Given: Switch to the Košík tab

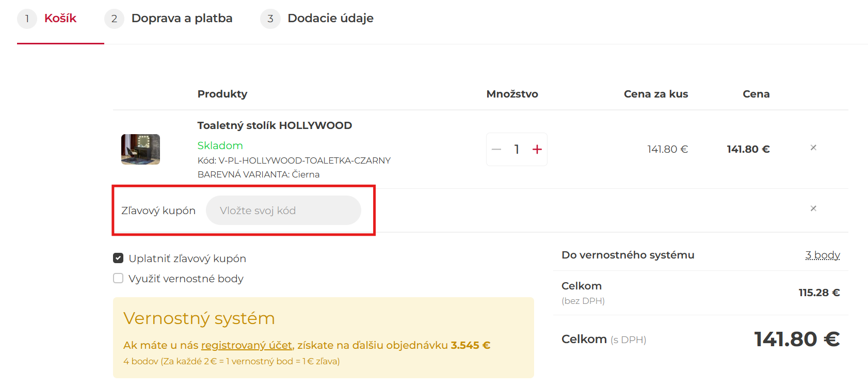Looking at the screenshot, I should pos(60,18).
